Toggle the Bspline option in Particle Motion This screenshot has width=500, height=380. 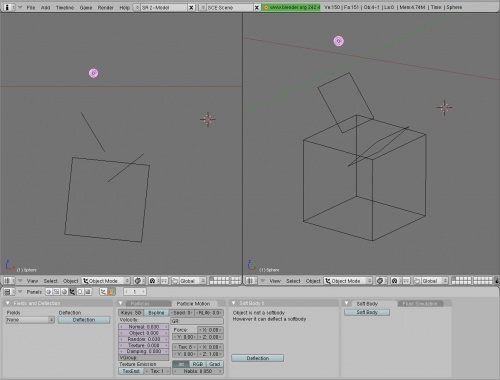click(x=156, y=313)
